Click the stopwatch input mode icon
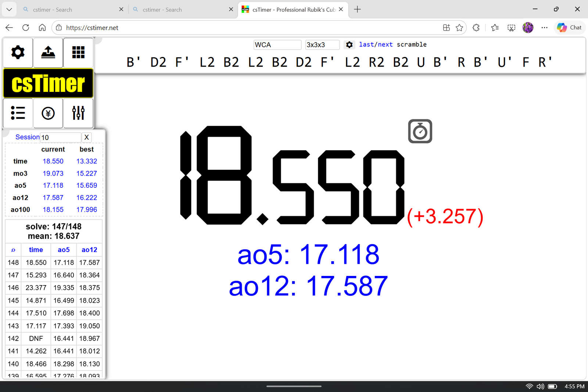588x392 pixels. point(420,131)
